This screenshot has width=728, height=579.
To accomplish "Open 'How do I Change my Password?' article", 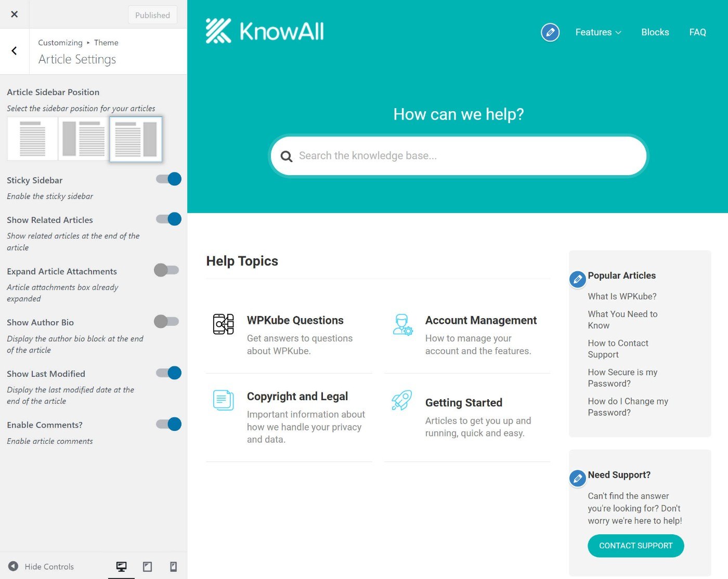I will point(628,407).
